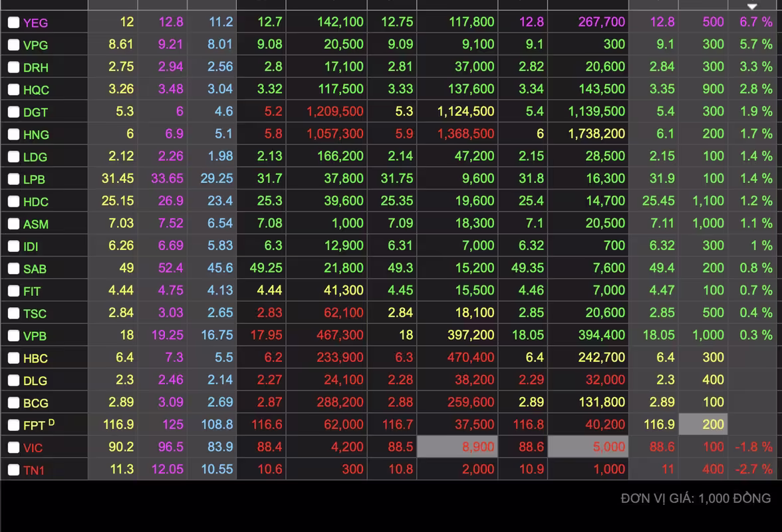782x532 pixels.
Task: Toggle the SAB checkbox
Action: (x=13, y=269)
